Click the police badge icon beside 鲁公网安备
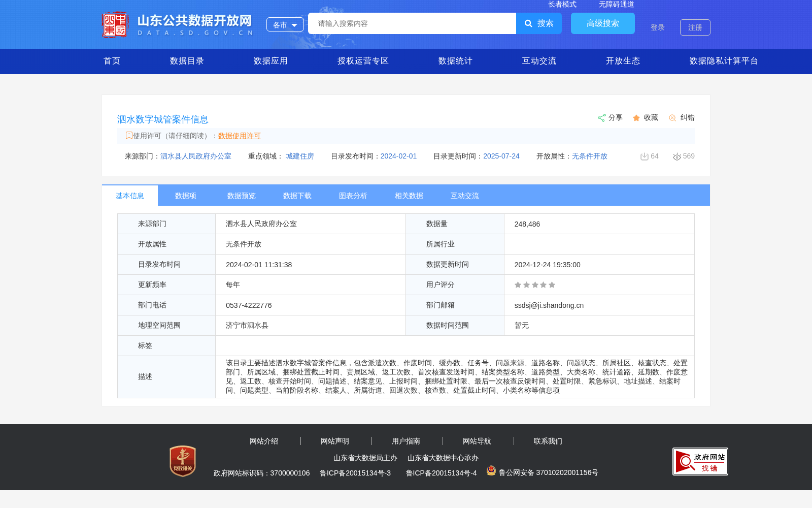This screenshot has width=812, height=508. (491, 471)
